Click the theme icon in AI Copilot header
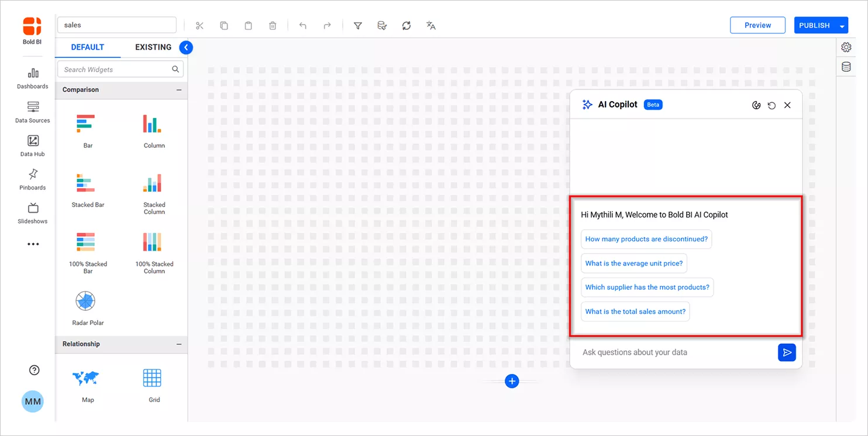868x436 pixels. pos(756,105)
